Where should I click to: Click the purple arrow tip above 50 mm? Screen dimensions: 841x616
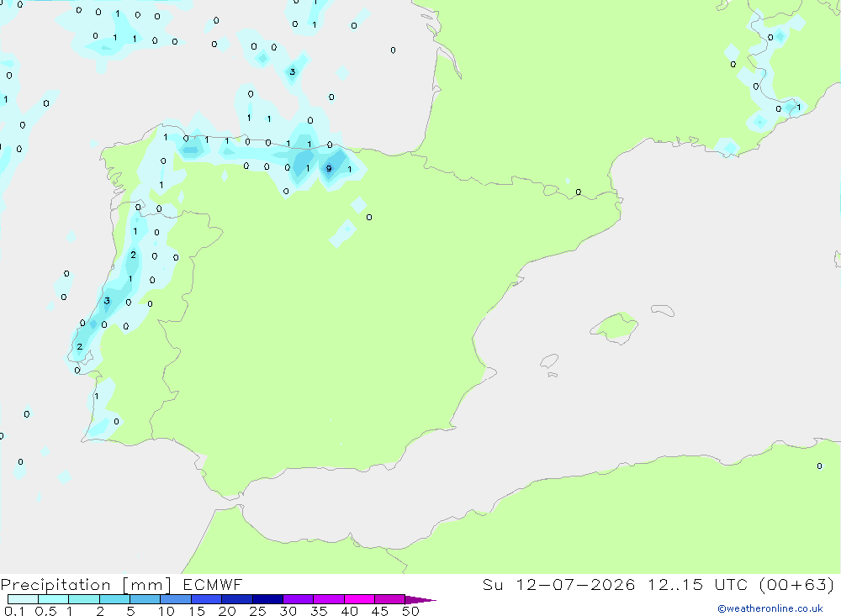coord(420,599)
